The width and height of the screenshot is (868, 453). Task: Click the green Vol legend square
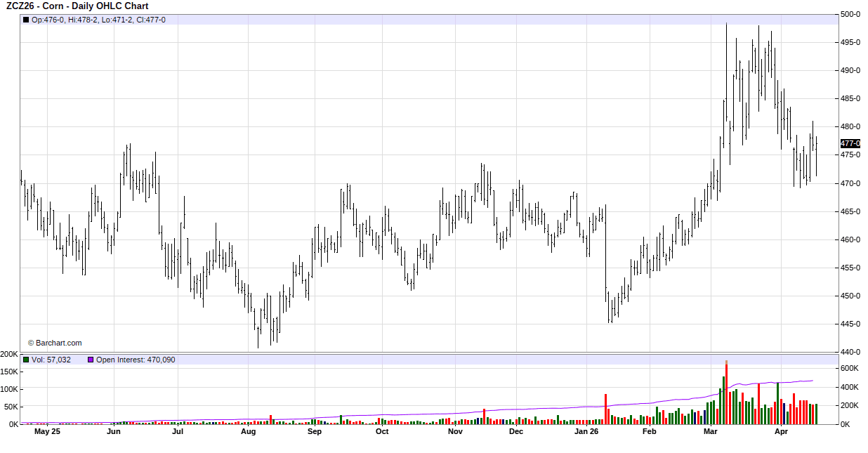[x=26, y=360]
